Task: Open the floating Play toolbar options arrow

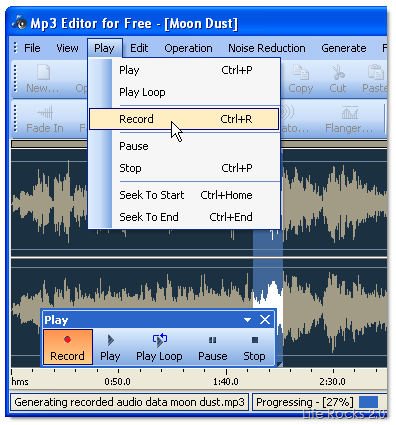Action: 247,320
